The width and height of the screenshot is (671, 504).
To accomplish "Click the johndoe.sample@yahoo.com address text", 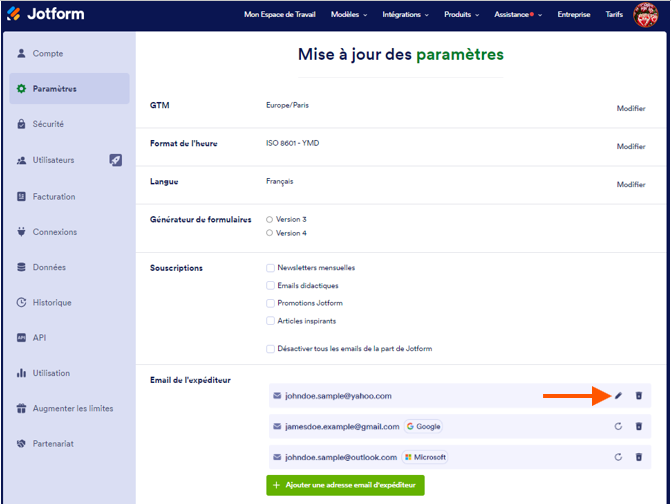I will [x=338, y=396].
